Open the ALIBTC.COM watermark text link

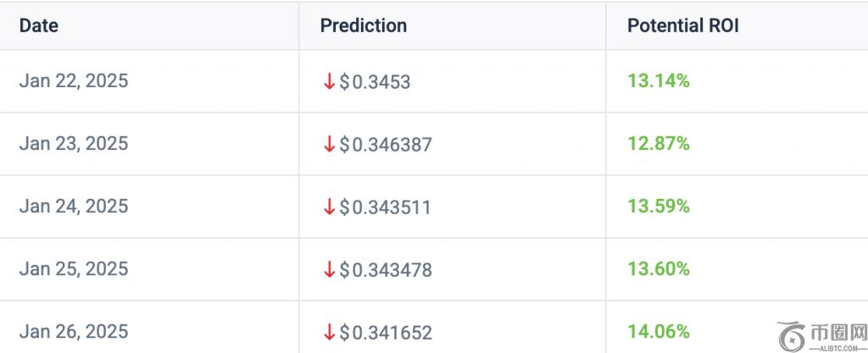pyautogui.click(x=837, y=347)
